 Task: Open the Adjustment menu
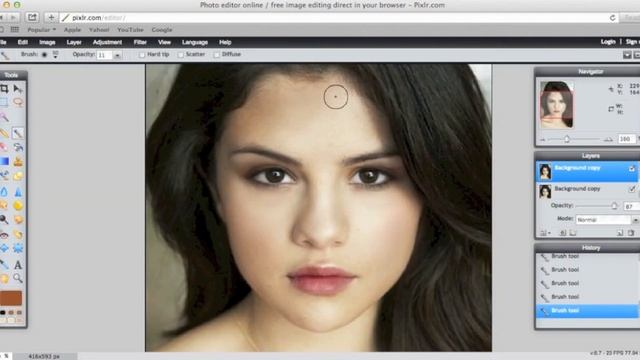coord(107,42)
